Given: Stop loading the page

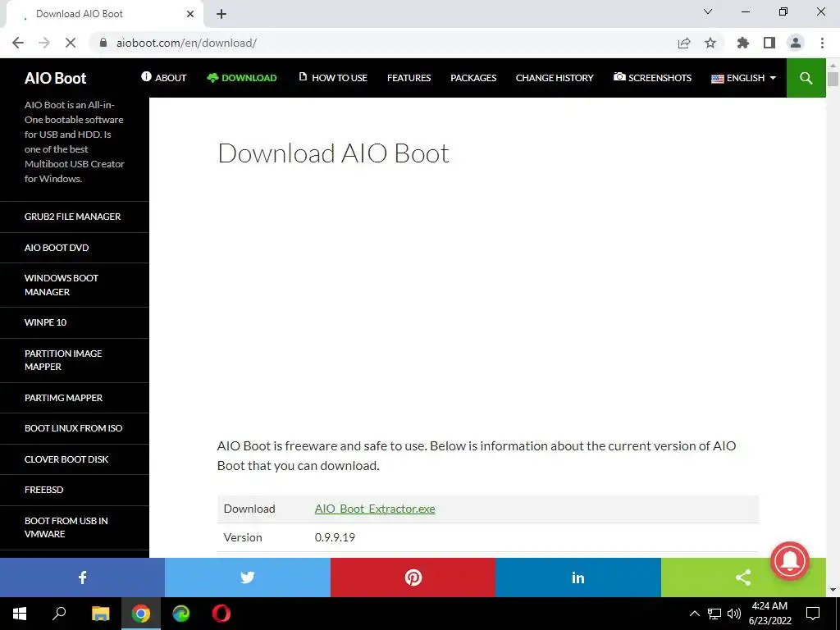Looking at the screenshot, I should (x=71, y=43).
